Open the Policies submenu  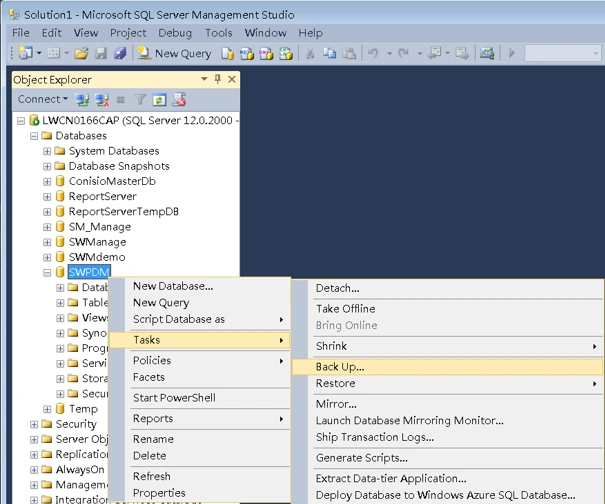coord(199,361)
